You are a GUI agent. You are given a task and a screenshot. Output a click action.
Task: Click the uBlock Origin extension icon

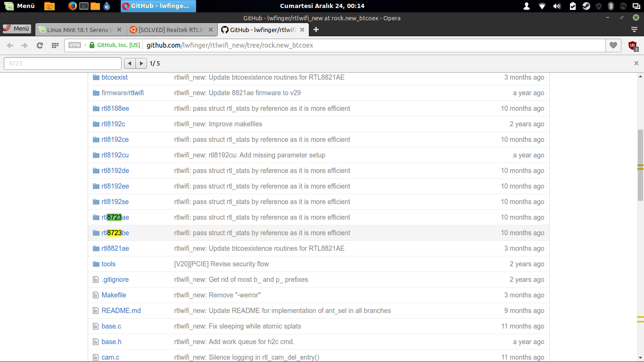(x=633, y=46)
